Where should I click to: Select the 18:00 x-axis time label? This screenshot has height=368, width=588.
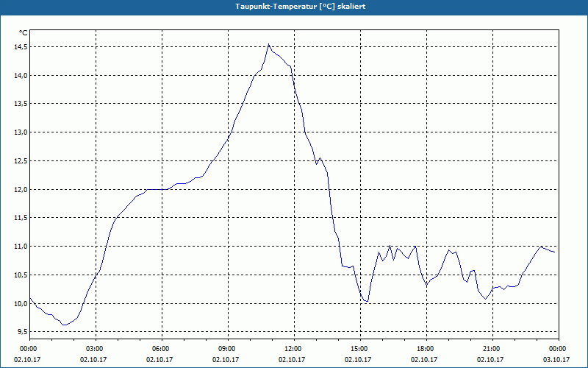(x=426, y=349)
